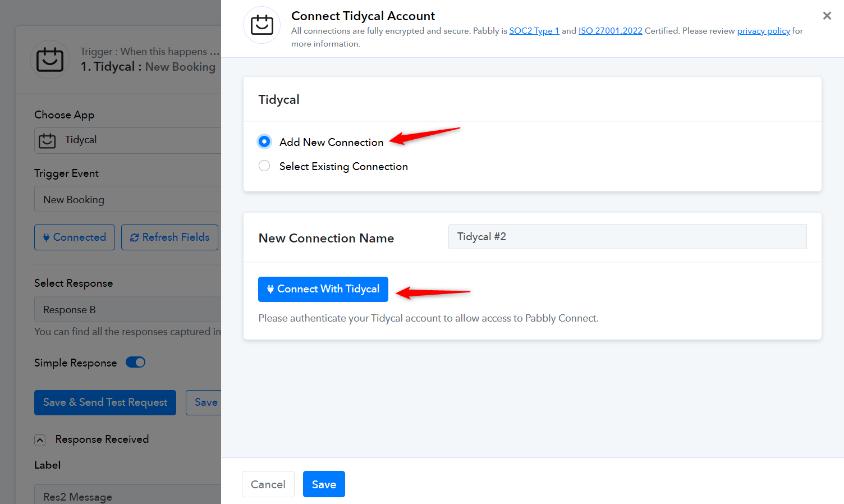Click the 'Please authenticate your Tidycal account' text
Screen dimensions: 844x504
(x=428, y=318)
